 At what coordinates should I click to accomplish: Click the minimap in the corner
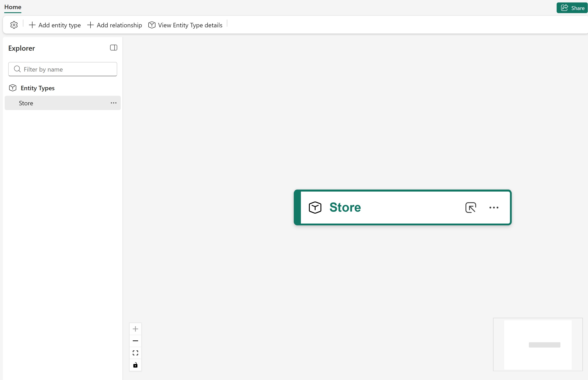(538, 344)
